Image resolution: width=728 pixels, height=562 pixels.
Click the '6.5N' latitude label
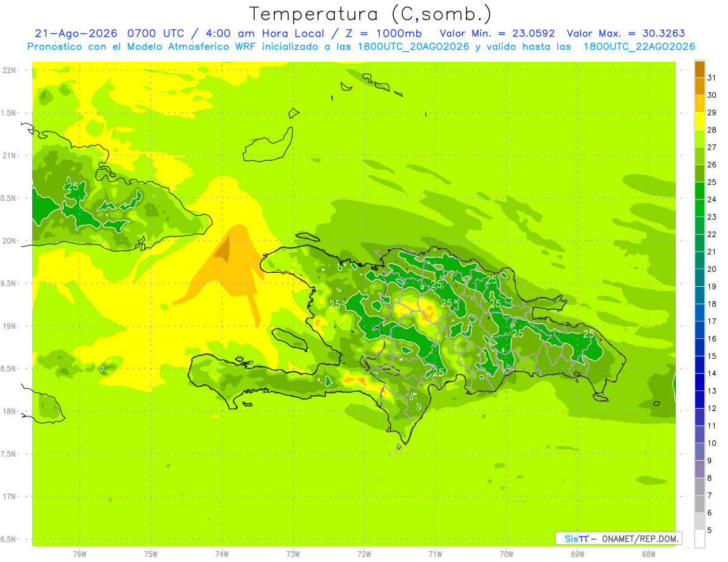coord(8,539)
